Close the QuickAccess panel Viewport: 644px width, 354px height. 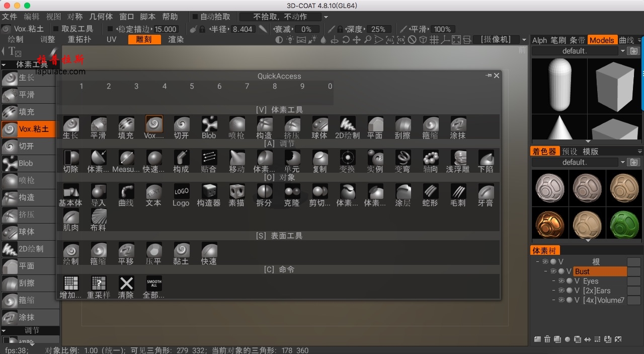[497, 76]
